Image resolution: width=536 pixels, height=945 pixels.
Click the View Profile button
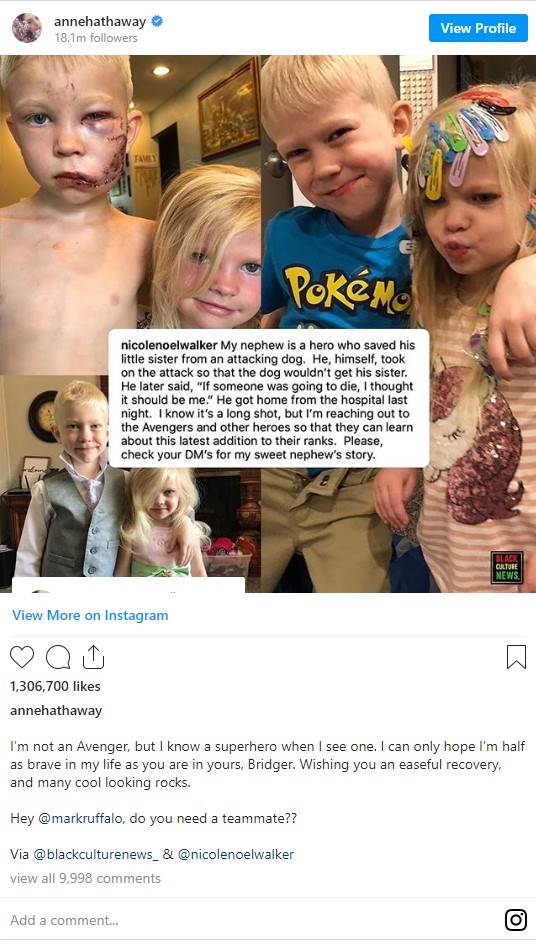(478, 28)
